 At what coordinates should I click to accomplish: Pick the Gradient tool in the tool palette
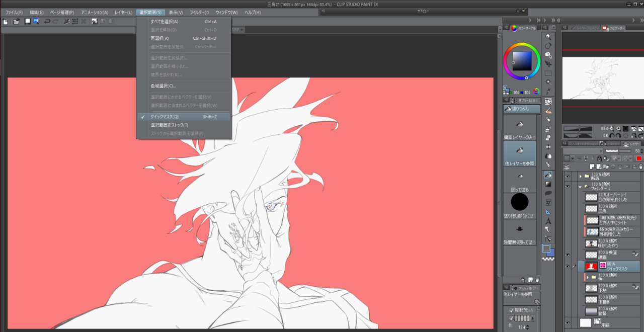(548, 184)
